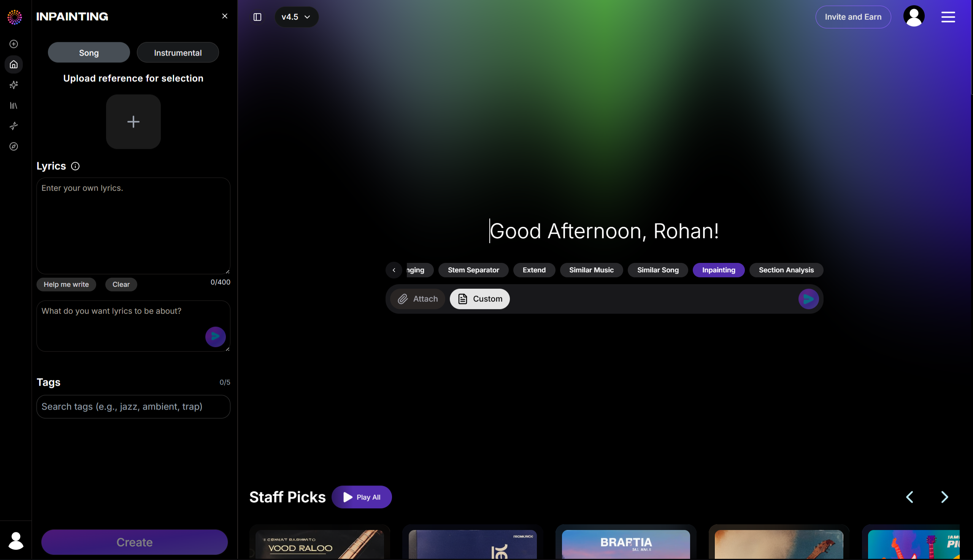Screen dimensions: 973x560
Task: Click the plus upload reference box
Action: pos(133,122)
